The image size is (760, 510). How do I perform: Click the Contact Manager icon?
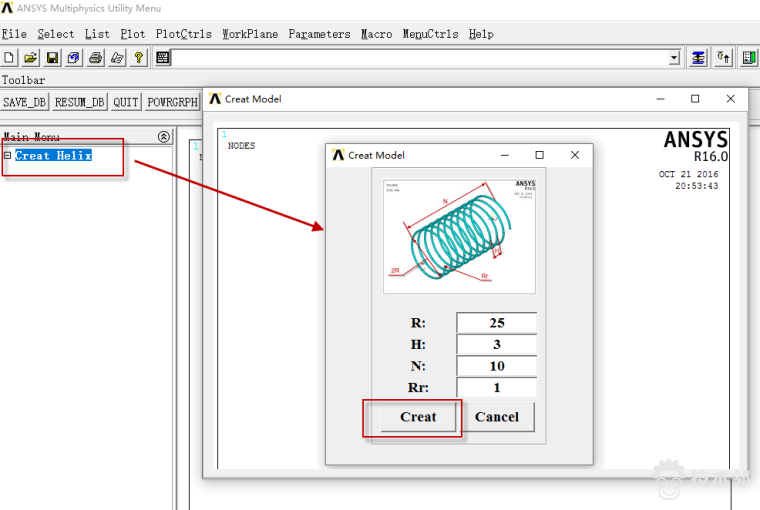749,58
